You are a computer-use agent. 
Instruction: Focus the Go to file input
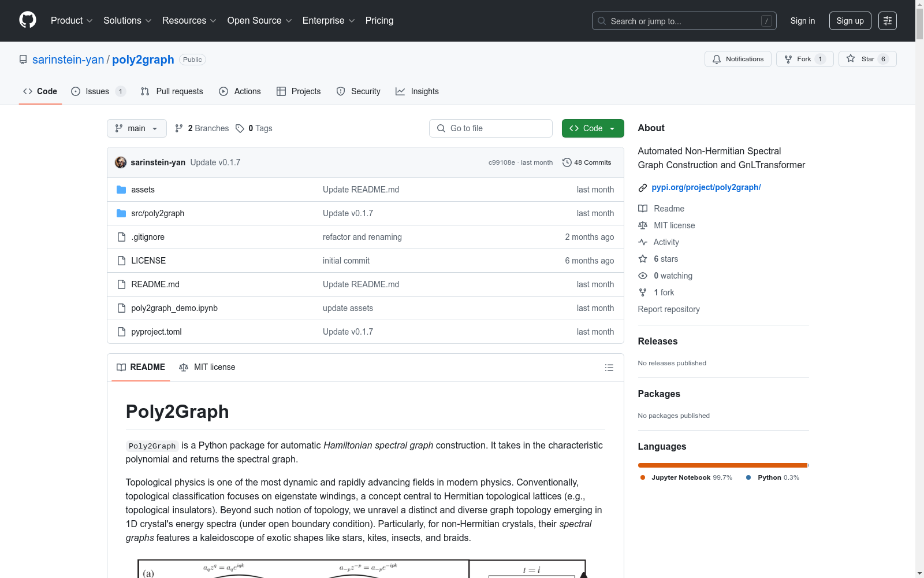tap(491, 128)
